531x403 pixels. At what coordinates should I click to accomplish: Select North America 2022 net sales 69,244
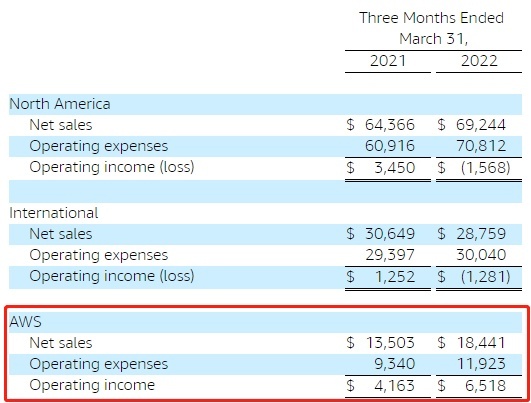(481, 125)
